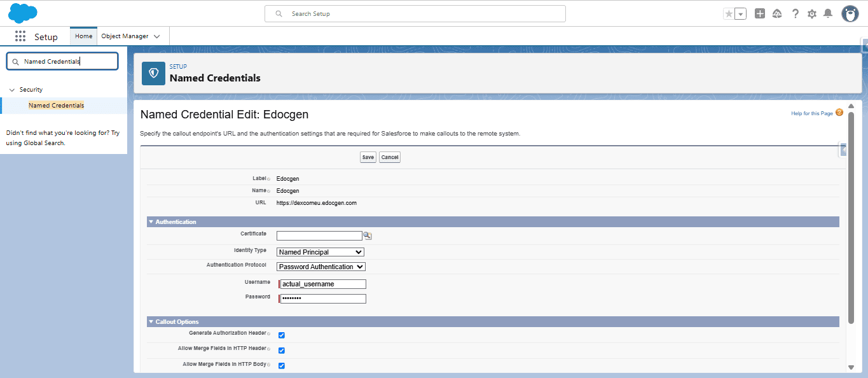Open the Setup gear icon
The height and width of the screenshot is (378, 868).
[x=812, y=13]
